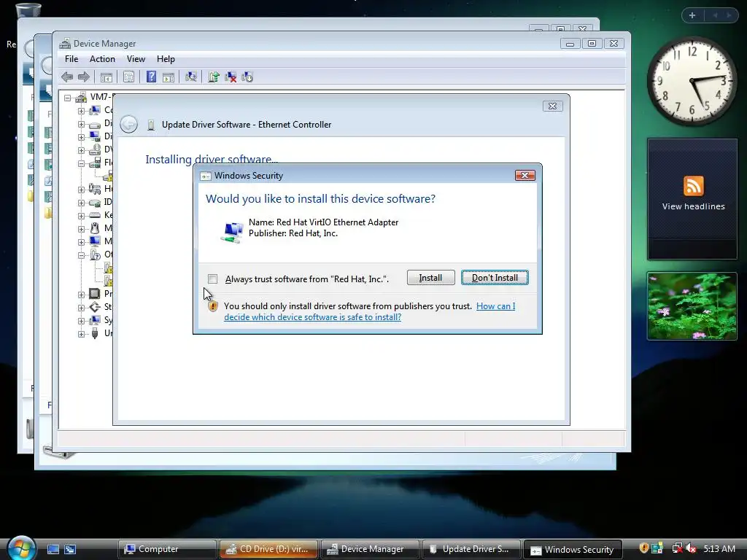This screenshot has height=560, width=747.
Task: Click the sidebar add gadget plus button
Action: [692, 15]
